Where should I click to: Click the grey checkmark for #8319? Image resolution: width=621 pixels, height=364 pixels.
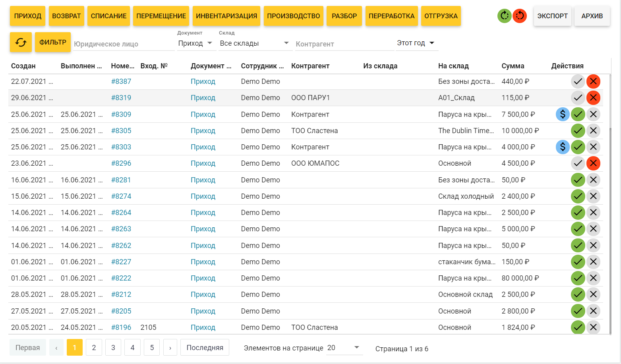point(578,98)
